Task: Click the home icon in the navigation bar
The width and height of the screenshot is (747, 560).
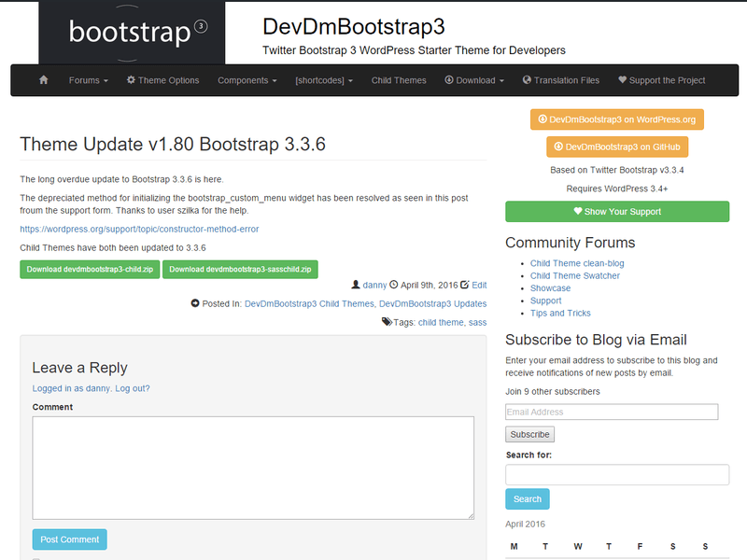Action: coord(43,80)
